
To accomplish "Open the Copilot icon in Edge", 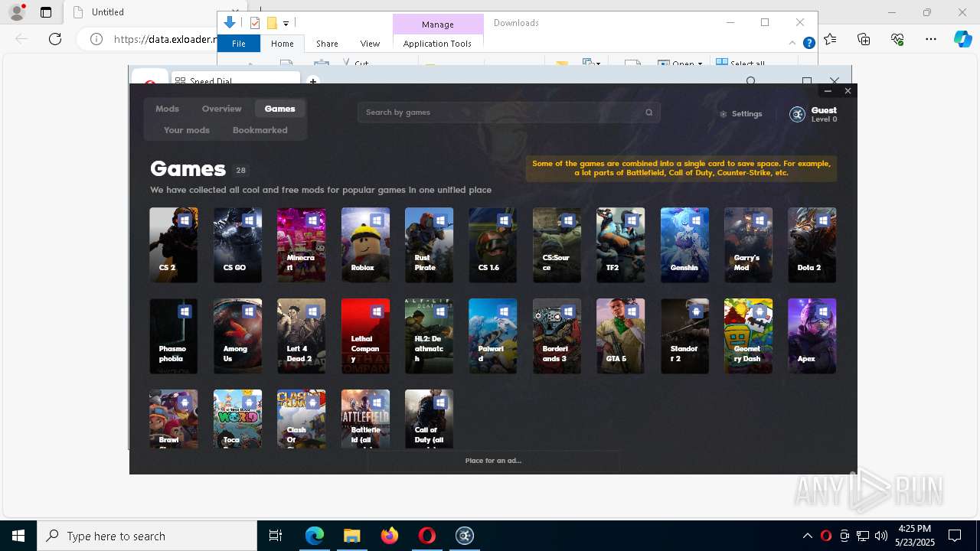I will [x=963, y=39].
